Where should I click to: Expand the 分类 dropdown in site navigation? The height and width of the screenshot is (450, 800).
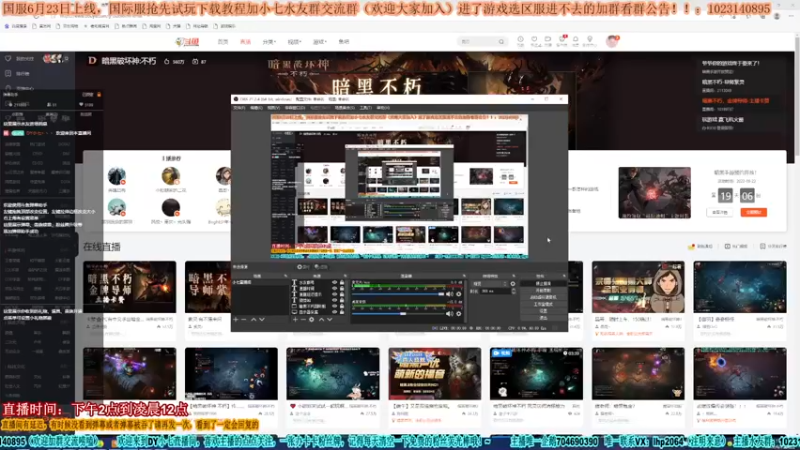269,42
